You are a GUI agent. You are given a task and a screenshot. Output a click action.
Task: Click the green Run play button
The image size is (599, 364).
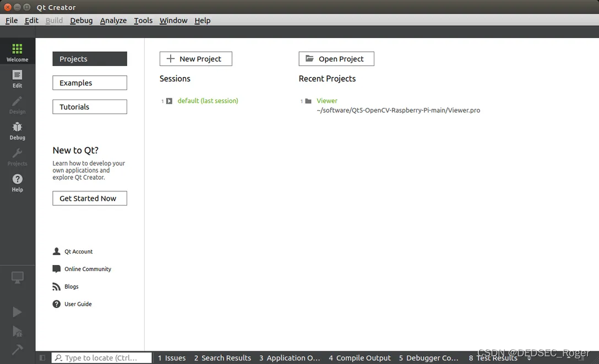(17, 312)
